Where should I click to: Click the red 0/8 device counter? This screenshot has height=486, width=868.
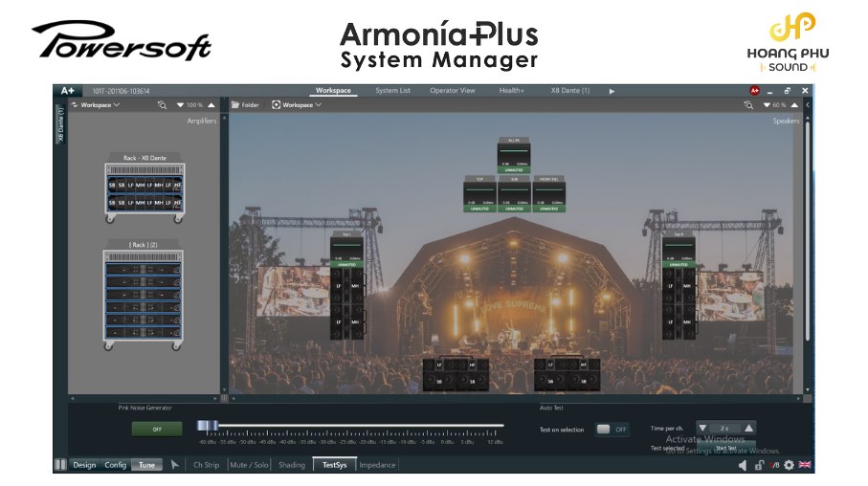pos(774,465)
